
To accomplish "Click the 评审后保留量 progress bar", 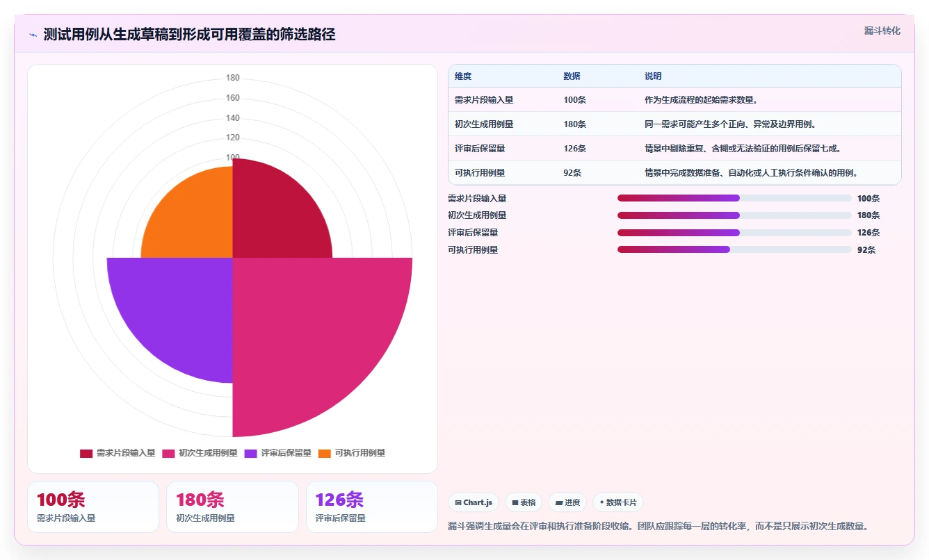I will click(734, 233).
